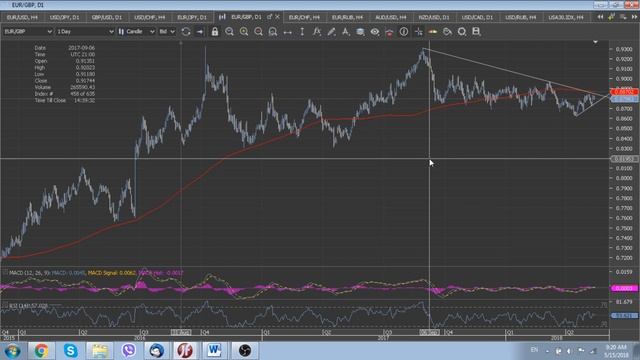Switch to the EUR/USD, H4 tab
Image resolution: width=640 pixels, height=360 pixels.
[x=22, y=17]
